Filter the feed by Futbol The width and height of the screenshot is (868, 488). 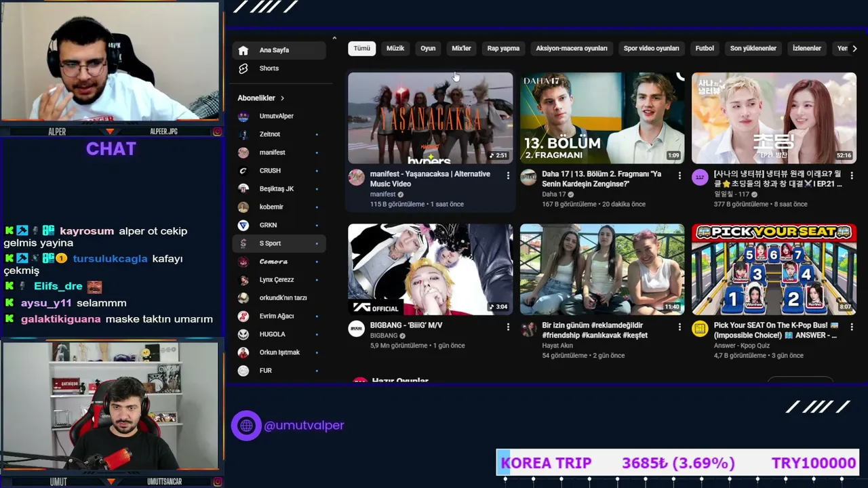[705, 49]
